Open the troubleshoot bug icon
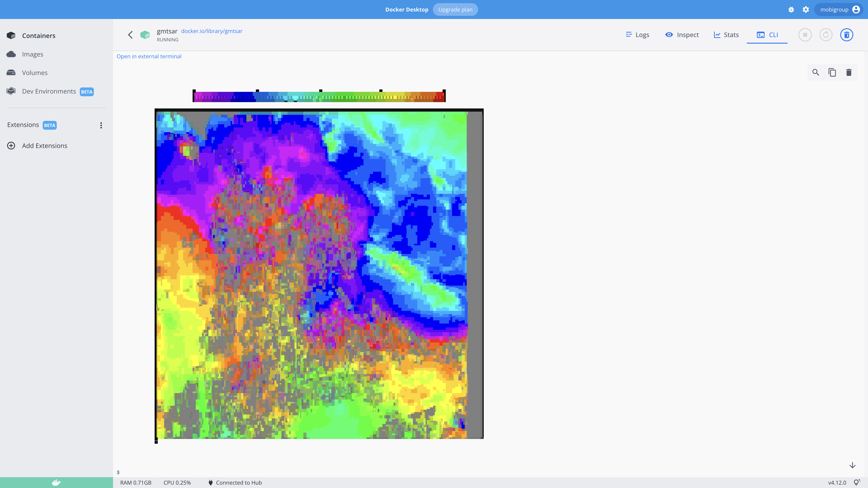Screen dimensions: 868x488 [x=791, y=9]
